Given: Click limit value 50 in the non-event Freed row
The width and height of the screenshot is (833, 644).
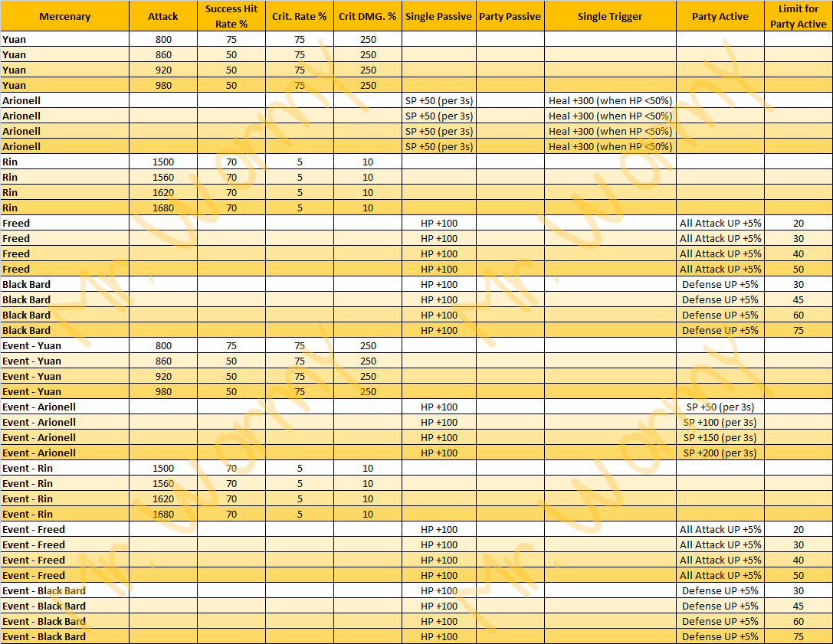Looking at the screenshot, I should coord(799,269).
